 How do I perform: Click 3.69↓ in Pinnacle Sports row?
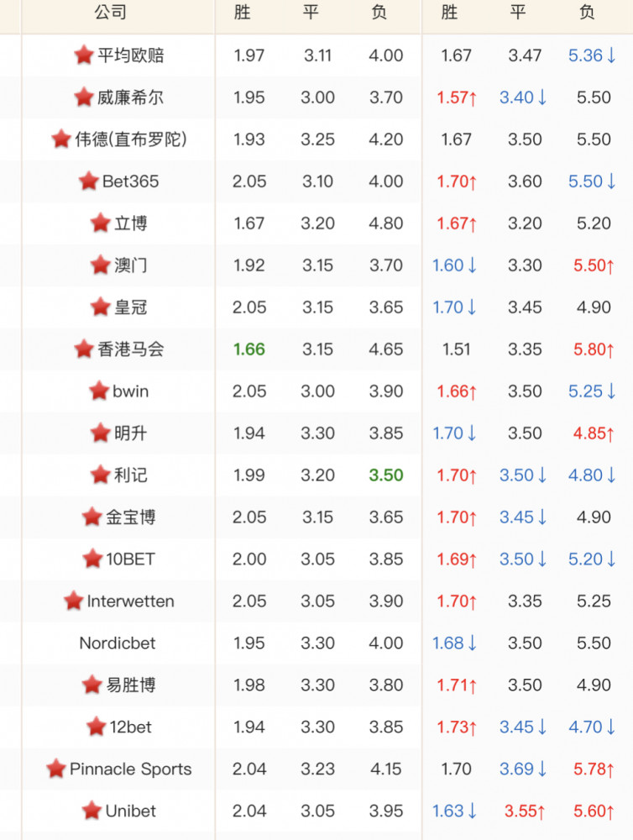point(523,769)
